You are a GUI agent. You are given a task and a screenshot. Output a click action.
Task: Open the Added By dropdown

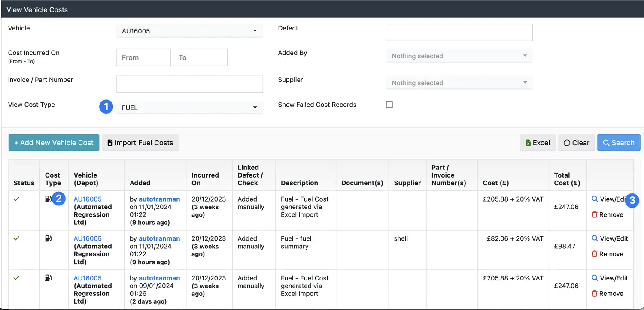(459, 56)
